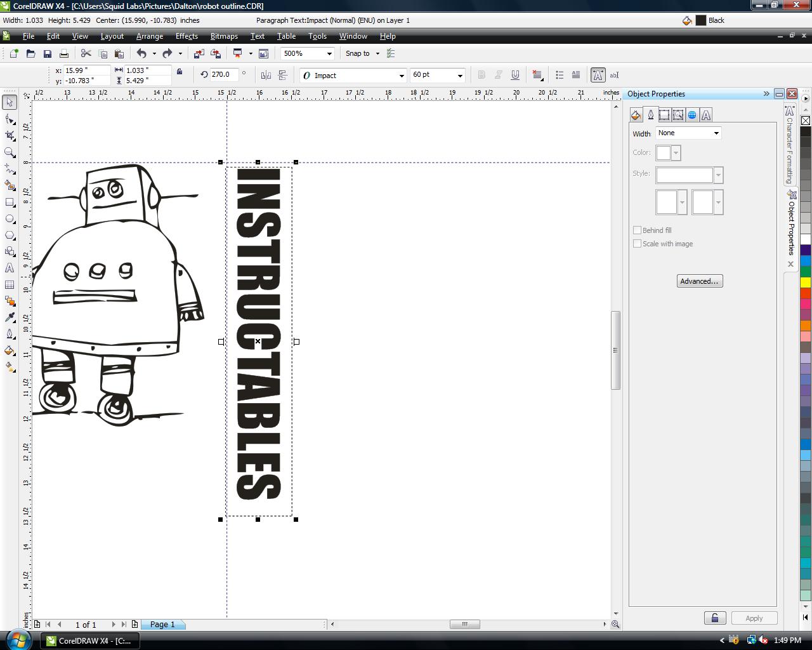Toggle drop cap formatting
Image resolution: width=812 pixels, height=650 pixels.
[576, 75]
